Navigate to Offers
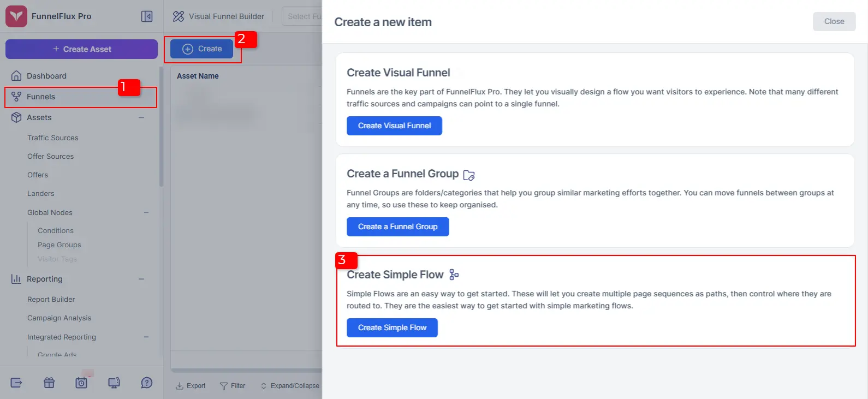Image resolution: width=868 pixels, height=399 pixels. [x=38, y=175]
